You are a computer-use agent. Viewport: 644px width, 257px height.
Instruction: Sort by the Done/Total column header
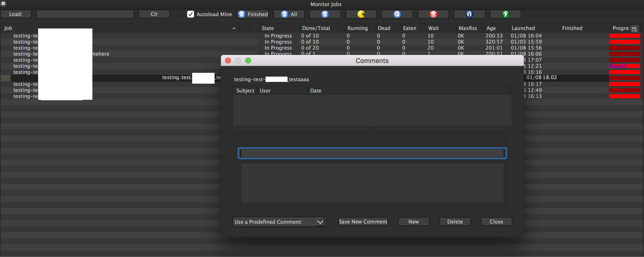[x=322, y=28]
